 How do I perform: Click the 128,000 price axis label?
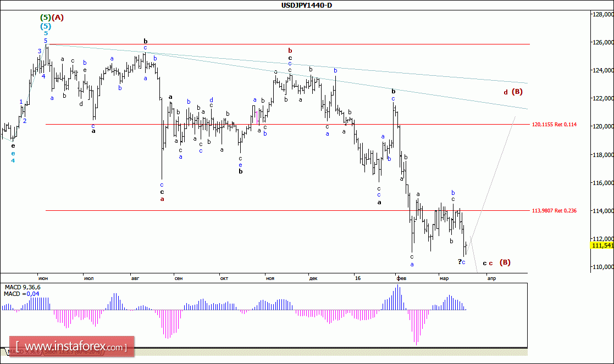click(604, 14)
